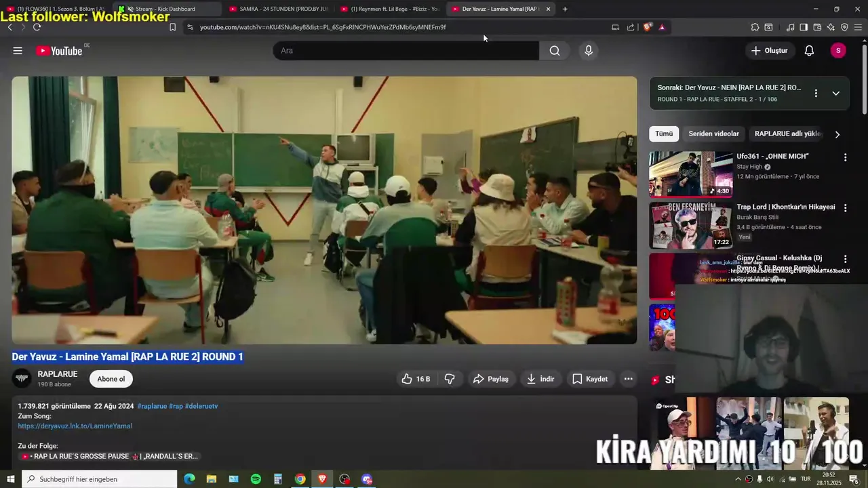Open the deryavuz.lnk.to/LamineYamal link
Image resolution: width=868 pixels, height=488 pixels.
[75, 426]
